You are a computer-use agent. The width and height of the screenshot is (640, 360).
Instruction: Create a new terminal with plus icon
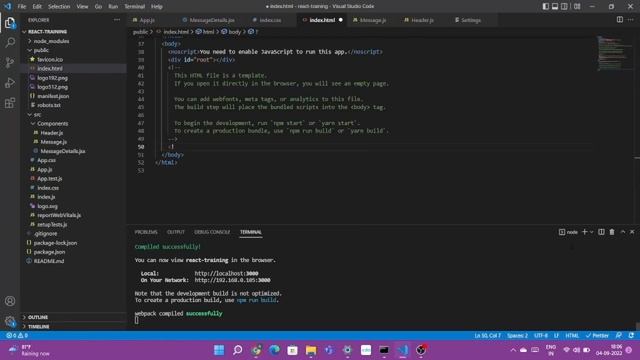coord(584,232)
